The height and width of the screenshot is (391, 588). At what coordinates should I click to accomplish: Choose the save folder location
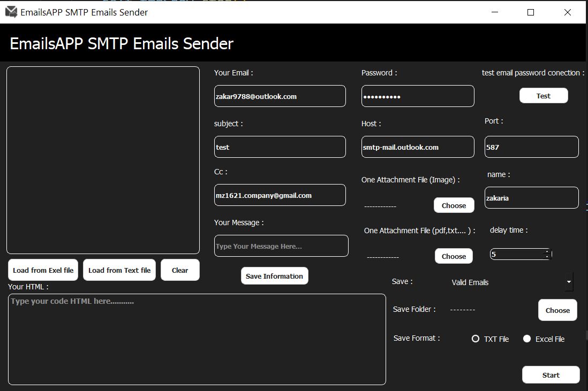coord(557,310)
